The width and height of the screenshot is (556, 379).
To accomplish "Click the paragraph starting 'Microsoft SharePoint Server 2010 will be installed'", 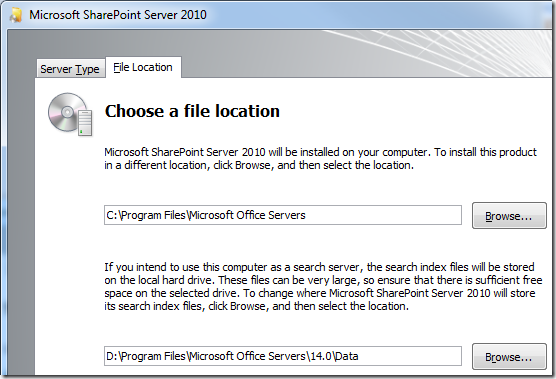I will [x=321, y=158].
